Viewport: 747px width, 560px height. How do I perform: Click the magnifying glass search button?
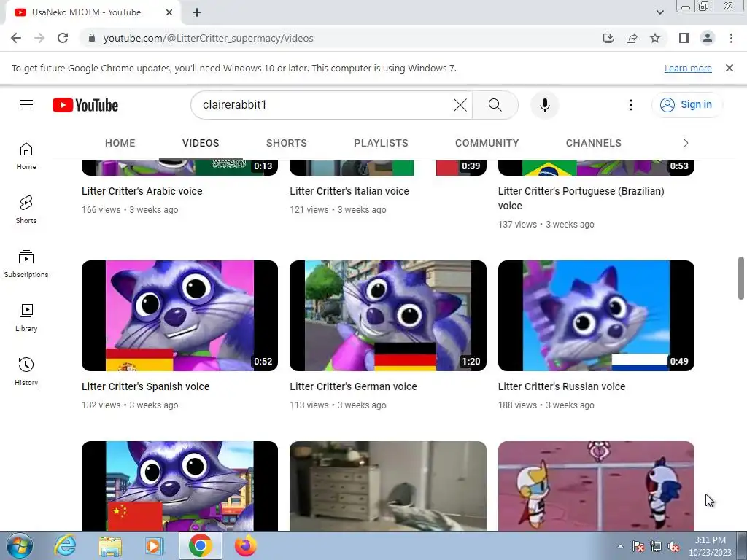pos(495,105)
